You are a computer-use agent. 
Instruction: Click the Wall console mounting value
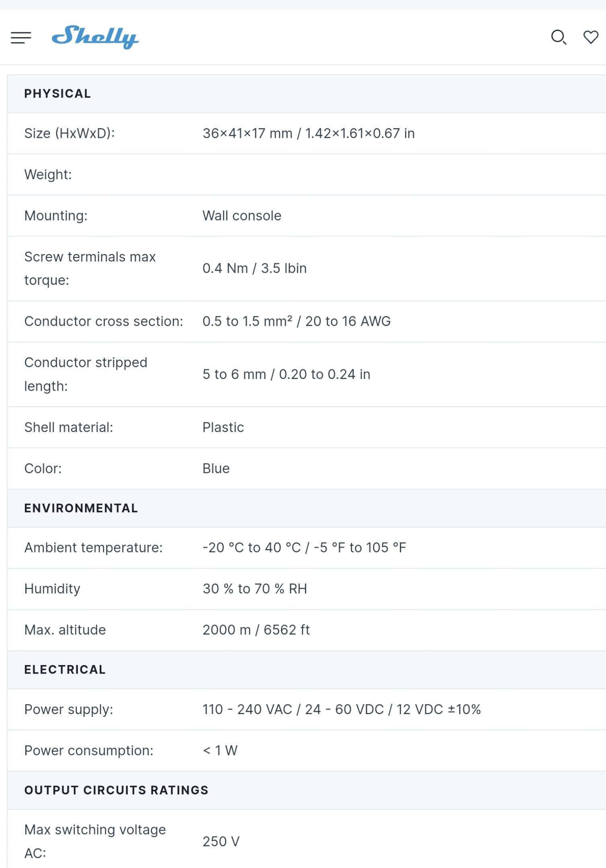coord(242,216)
